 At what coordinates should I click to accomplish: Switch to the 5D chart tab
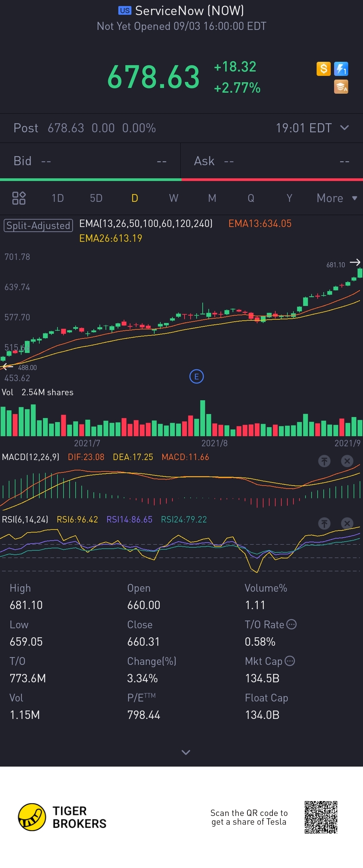coord(96,198)
